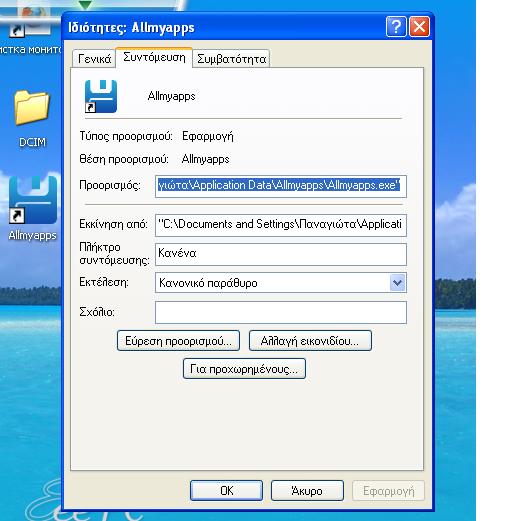Click the Θέση προορισμού Allmyapps value
This screenshot has height=521, width=512.
[x=205, y=159]
